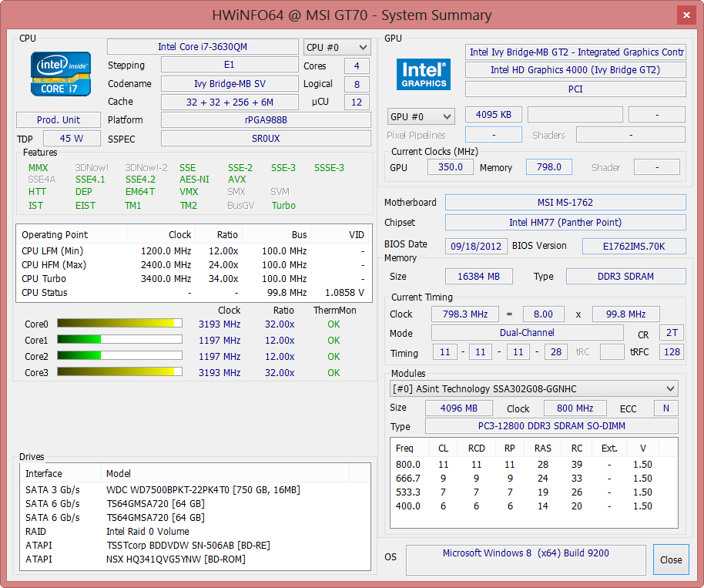The width and height of the screenshot is (704, 588).
Task: Click the Interface column header in Drives
Action: pyautogui.click(x=61, y=473)
